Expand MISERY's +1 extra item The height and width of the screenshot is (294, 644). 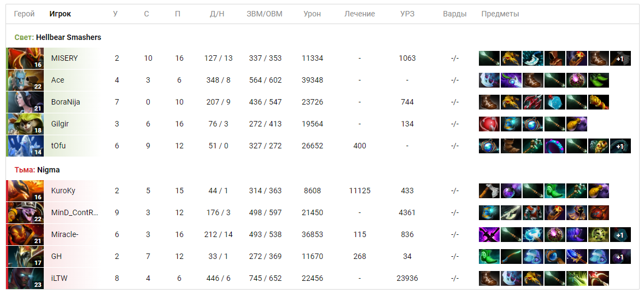(620, 59)
